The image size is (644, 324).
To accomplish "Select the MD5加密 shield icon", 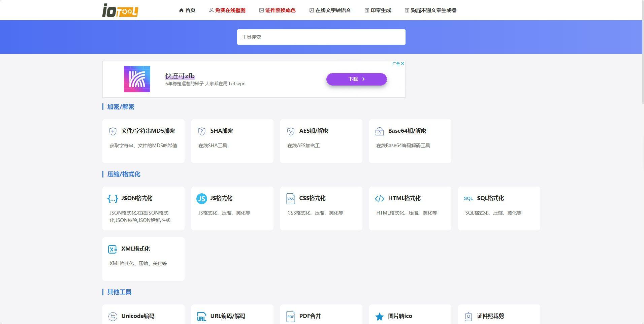I will coord(112,131).
